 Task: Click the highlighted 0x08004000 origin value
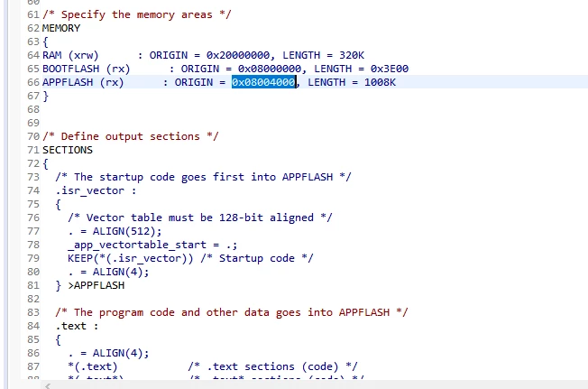(x=263, y=82)
